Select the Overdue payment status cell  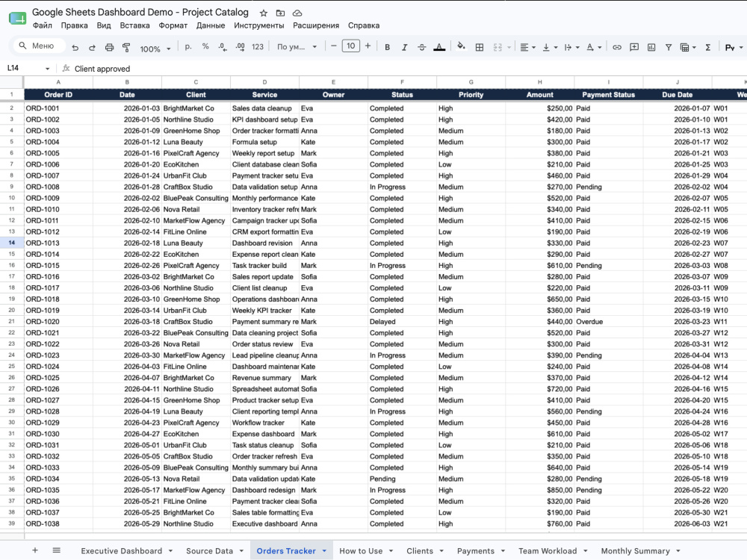pos(608,321)
